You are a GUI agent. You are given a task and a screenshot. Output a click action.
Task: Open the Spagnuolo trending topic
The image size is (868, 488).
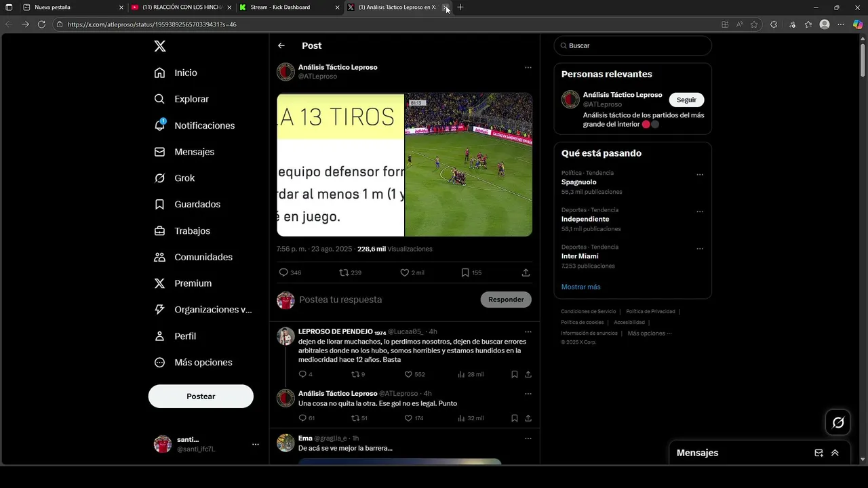coord(578,182)
